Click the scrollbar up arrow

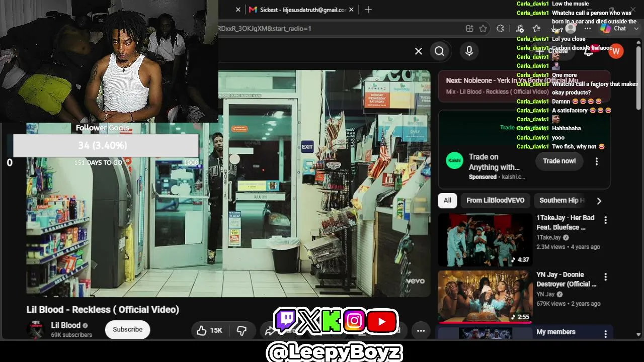pyautogui.click(x=638, y=43)
